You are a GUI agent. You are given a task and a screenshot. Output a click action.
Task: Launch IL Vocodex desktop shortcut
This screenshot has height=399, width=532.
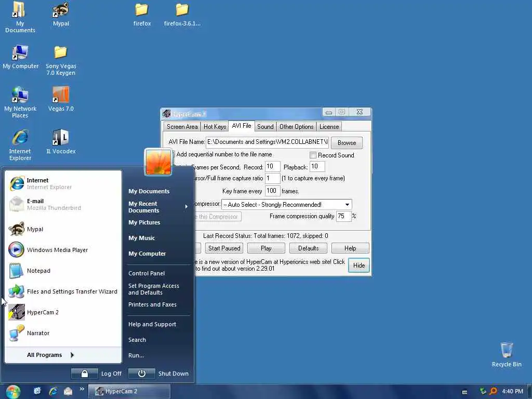tap(61, 142)
